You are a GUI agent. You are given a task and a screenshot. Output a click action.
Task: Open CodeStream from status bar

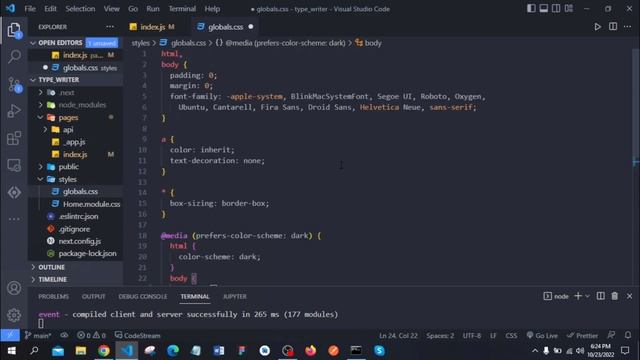click(138, 336)
